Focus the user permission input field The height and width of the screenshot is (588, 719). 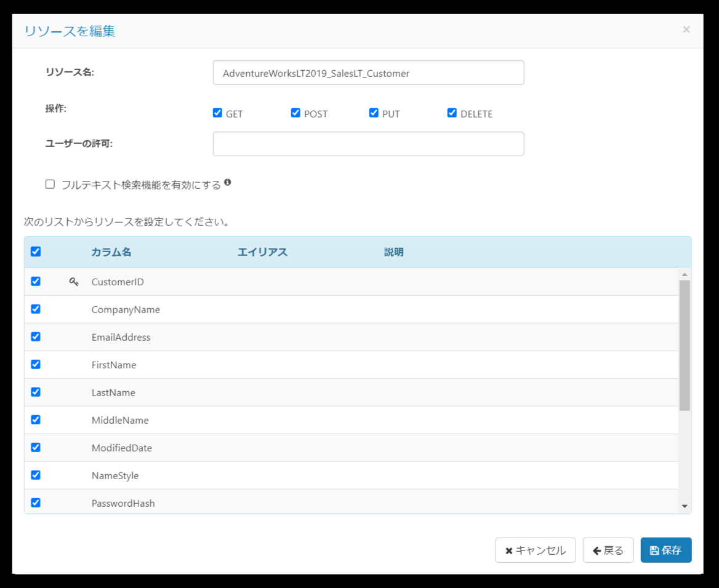pyautogui.click(x=368, y=144)
